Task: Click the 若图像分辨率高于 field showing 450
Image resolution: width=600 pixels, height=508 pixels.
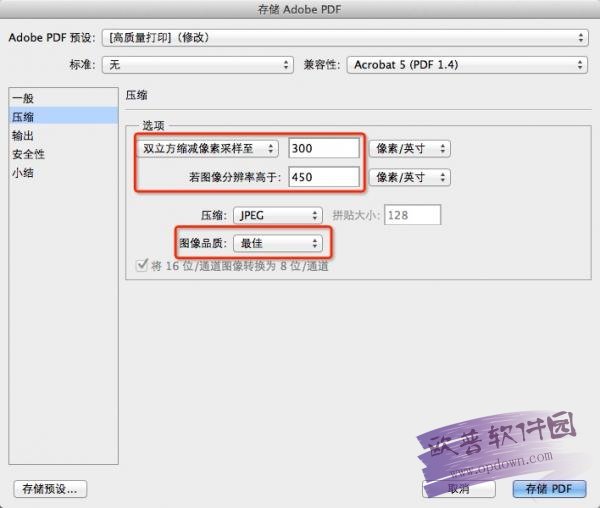Action: (324, 177)
